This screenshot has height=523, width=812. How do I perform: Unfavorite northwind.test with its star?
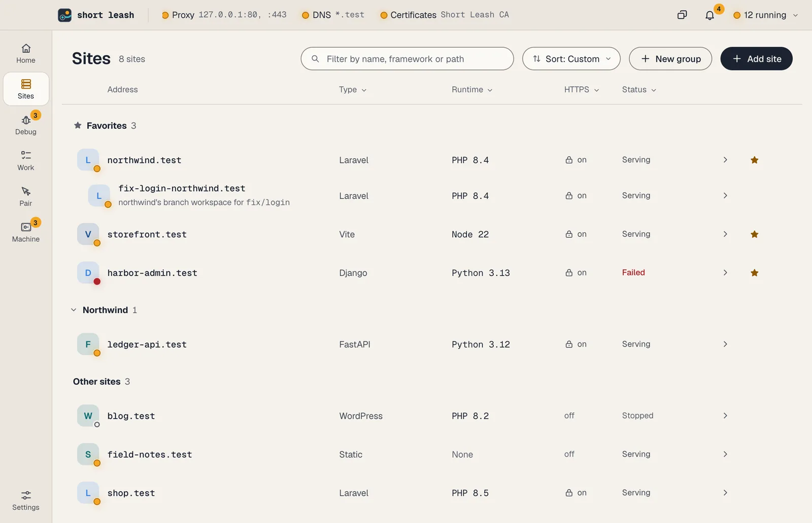coord(755,160)
